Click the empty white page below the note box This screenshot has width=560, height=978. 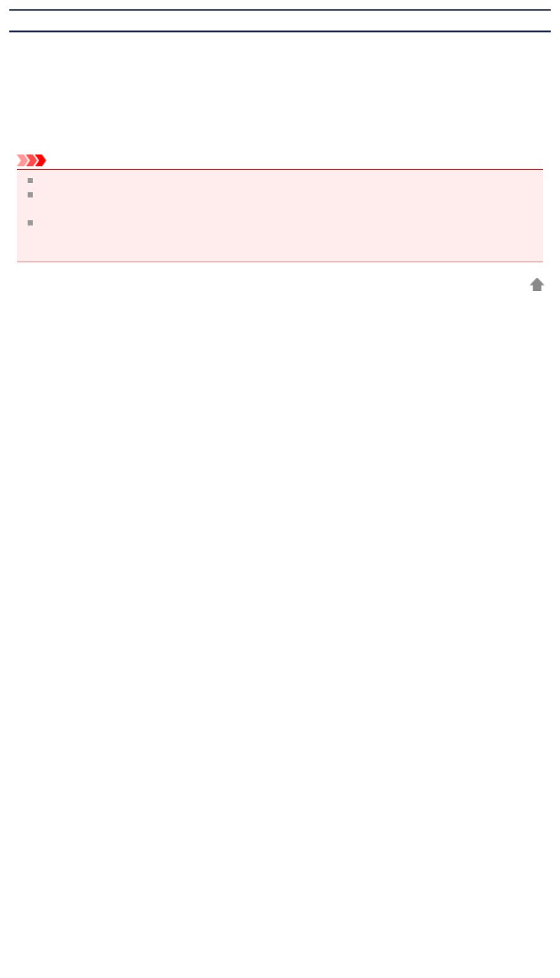point(280,623)
